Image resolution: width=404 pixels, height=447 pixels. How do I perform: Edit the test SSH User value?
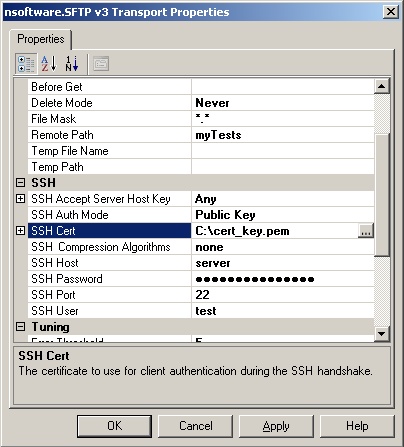(x=283, y=311)
